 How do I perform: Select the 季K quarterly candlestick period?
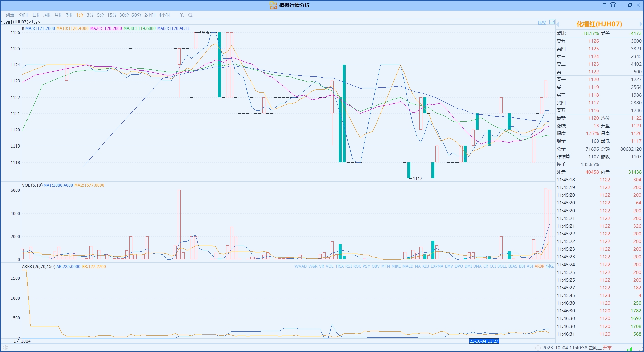click(69, 15)
